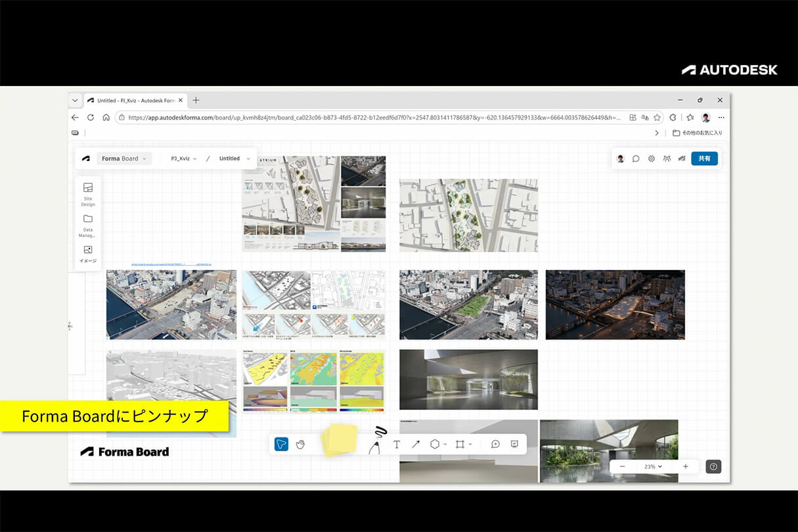The width and height of the screenshot is (798, 532).
Task: Select the white site plan image
Action: (468, 215)
